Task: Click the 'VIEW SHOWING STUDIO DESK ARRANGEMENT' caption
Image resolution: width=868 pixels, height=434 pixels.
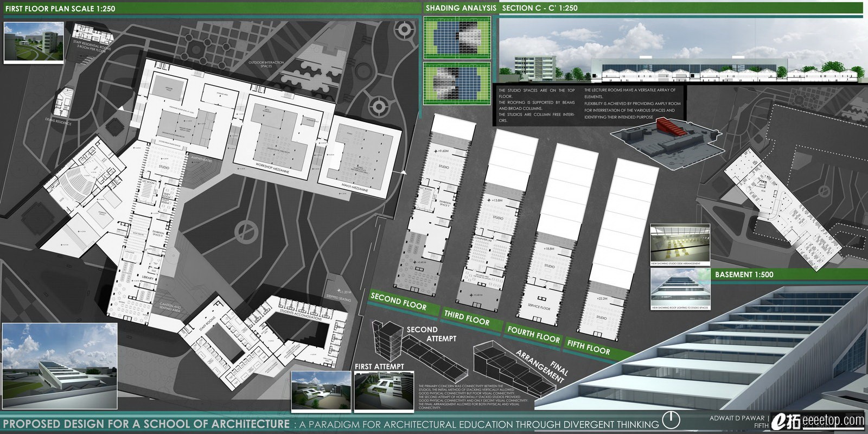Action: click(675, 264)
